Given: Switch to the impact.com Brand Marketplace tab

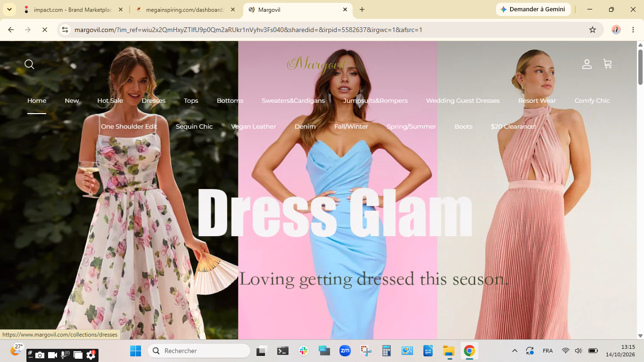Looking at the screenshot, I should point(73,9).
